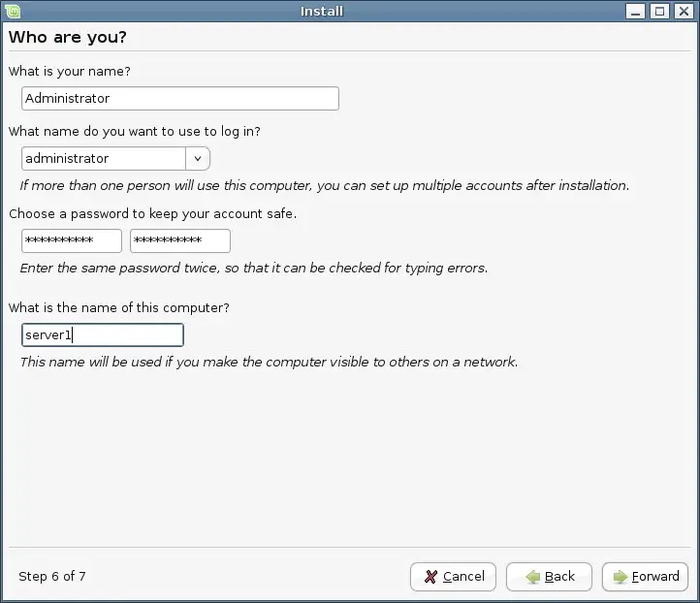The height and width of the screenshot is (603, 700).
Task: Go Back to the previous step
Action: coord(549,577)
